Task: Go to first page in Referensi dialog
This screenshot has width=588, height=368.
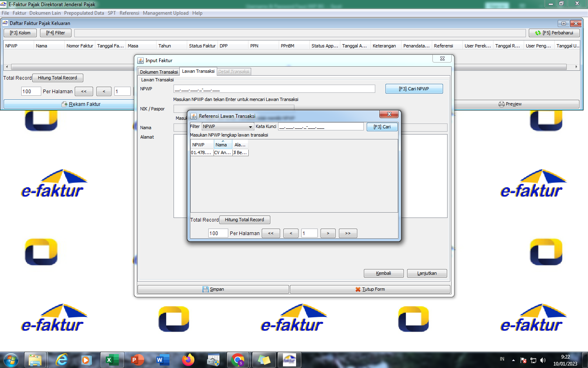Action: (x=271, y=233)
